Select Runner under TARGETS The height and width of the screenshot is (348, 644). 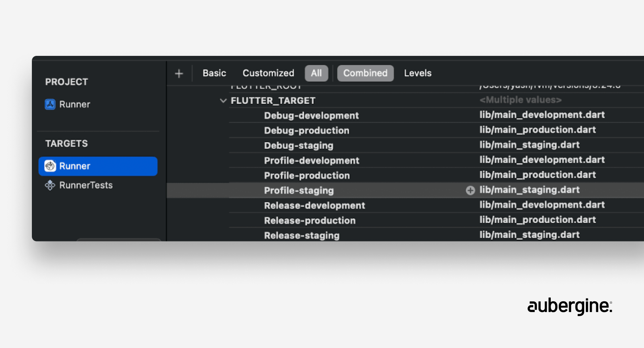tap(98, 166)
